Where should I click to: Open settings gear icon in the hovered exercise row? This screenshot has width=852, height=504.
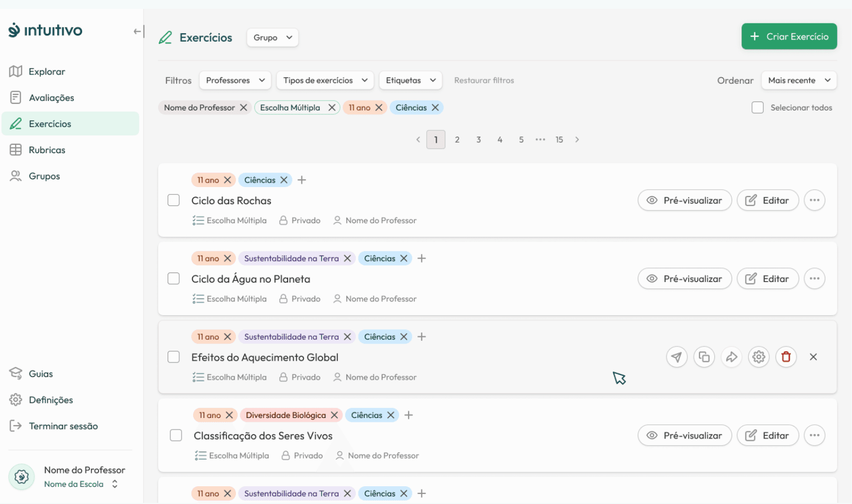point(759,357)
